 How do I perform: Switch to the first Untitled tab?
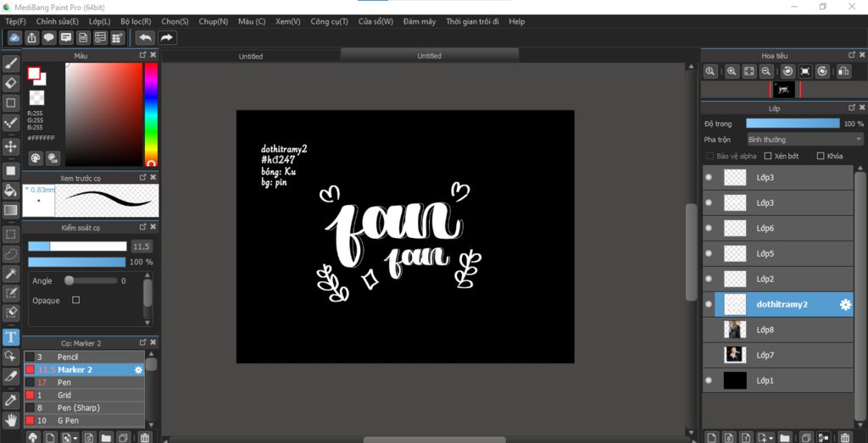click(x=251, y=57)
